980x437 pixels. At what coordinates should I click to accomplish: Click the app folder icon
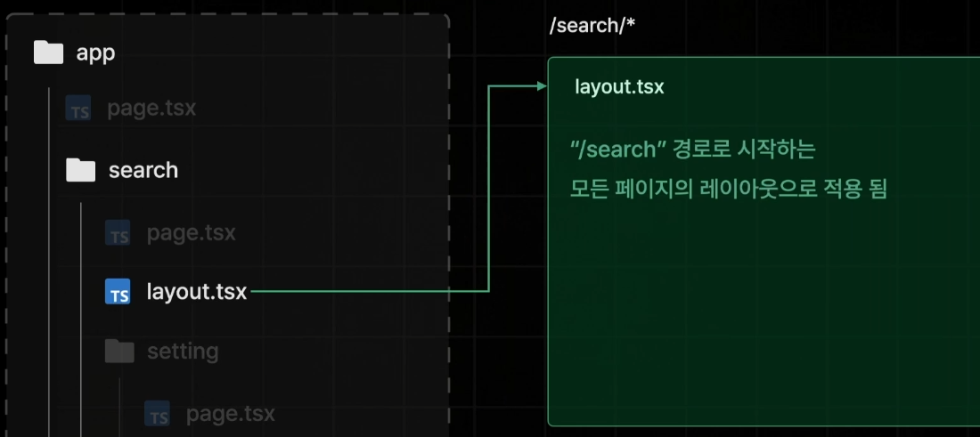[48, 53]
